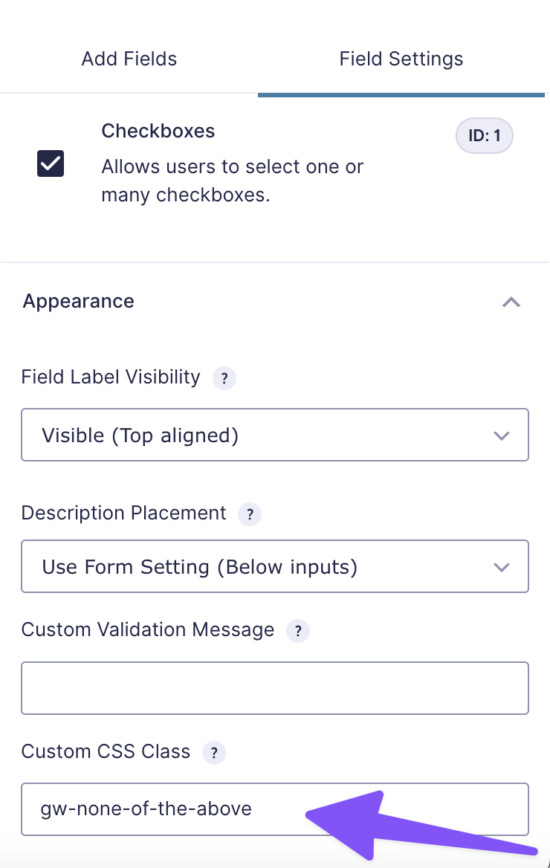Click the Use Form Setting dropdown arrow
This screenshot has height=868, width=550.
point(501,567)
